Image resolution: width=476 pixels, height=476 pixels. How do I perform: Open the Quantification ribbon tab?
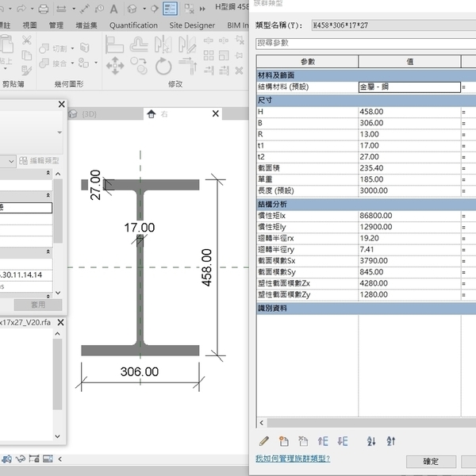pos(133,25)
